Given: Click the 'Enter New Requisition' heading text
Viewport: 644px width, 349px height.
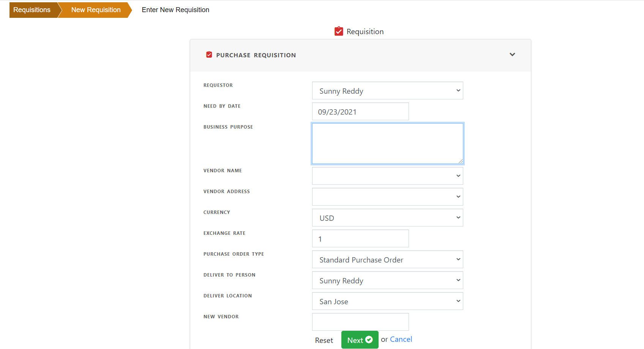Looking at the screenshot, I should pyautogui.click(x=175, y=10).
